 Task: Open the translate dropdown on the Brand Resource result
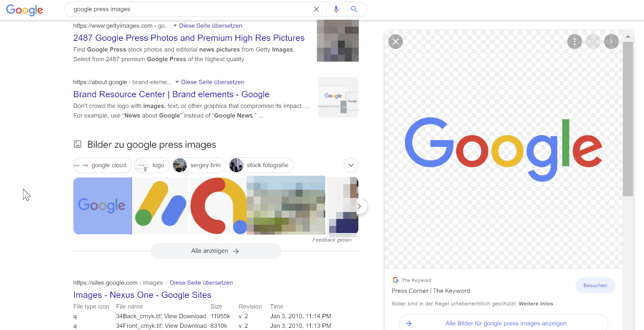tap(177, 82)
